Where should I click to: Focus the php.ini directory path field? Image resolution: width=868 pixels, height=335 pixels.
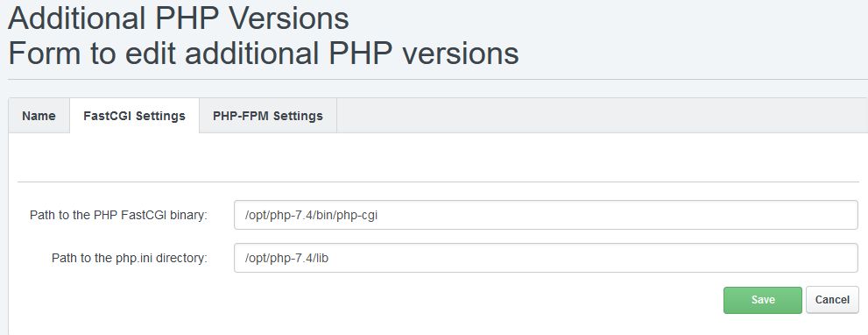[x=546, y=258]
